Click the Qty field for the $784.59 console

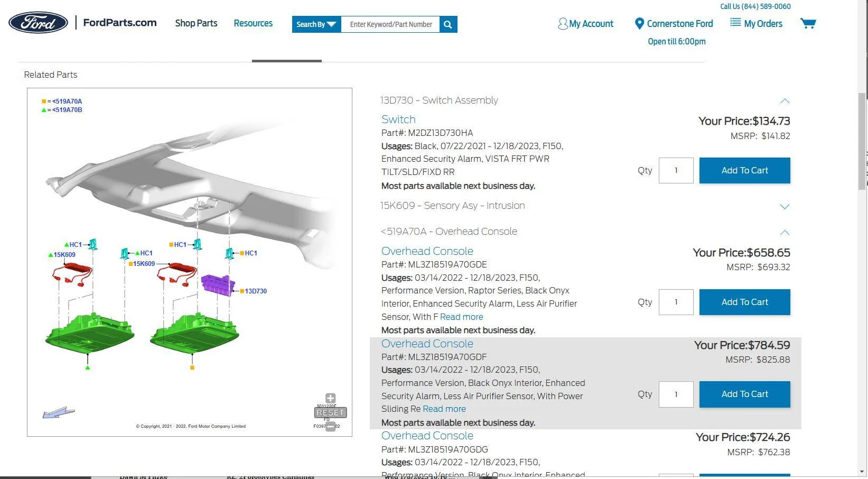tap(676, 394)
